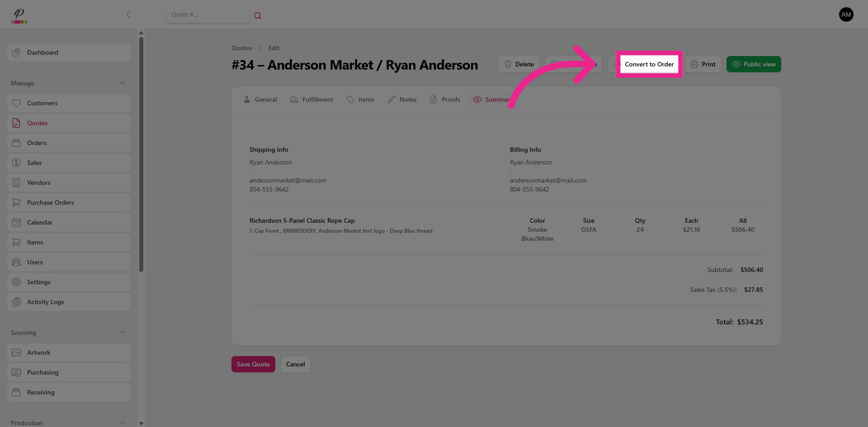Click the Quotes breadcrumb link
This screenshot has height=427, width=868.
tap(241, 48)
